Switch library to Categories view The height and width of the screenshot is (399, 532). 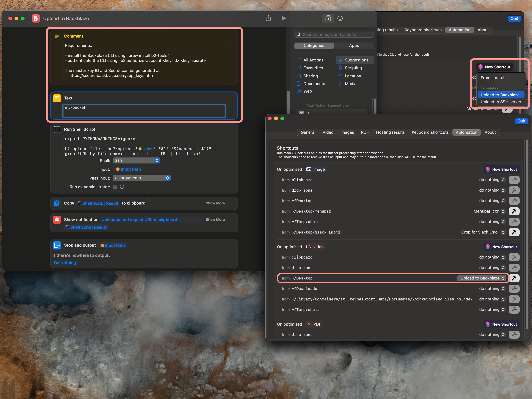click(x=314, y=46)
